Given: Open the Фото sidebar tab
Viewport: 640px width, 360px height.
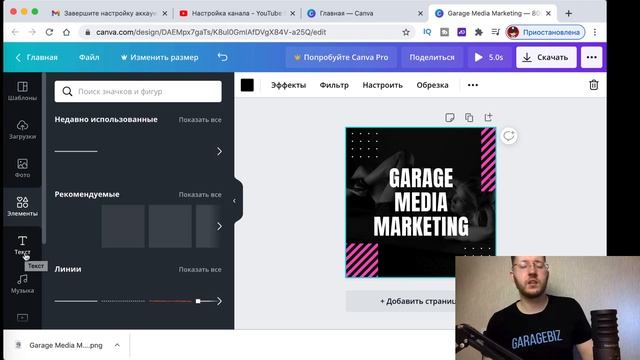Looking at the screenshot, I should (22, 168).
